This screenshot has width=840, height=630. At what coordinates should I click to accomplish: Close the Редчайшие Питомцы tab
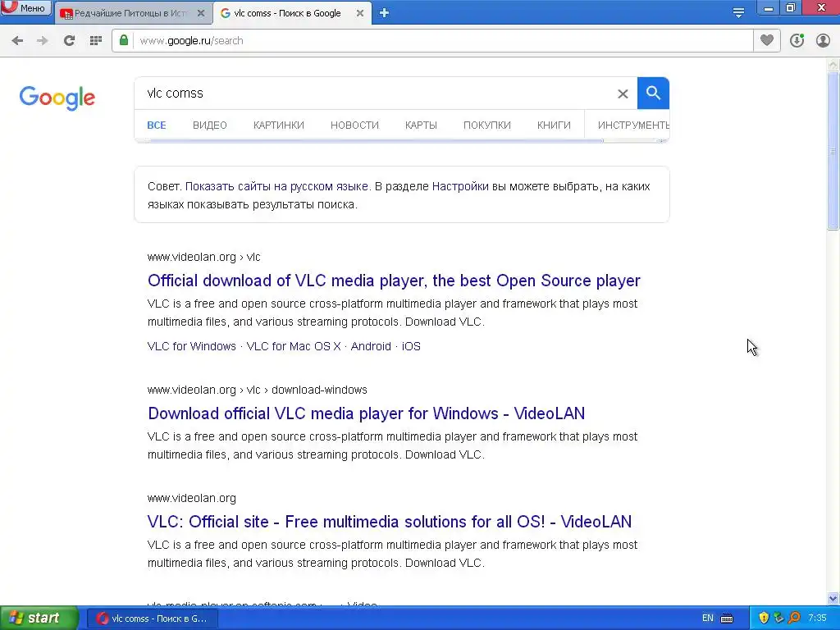[201, 13]
